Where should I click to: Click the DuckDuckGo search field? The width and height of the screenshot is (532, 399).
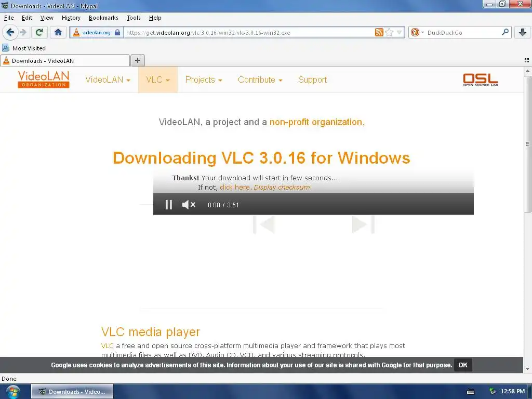pyautogui.click(x=463, y=33)
